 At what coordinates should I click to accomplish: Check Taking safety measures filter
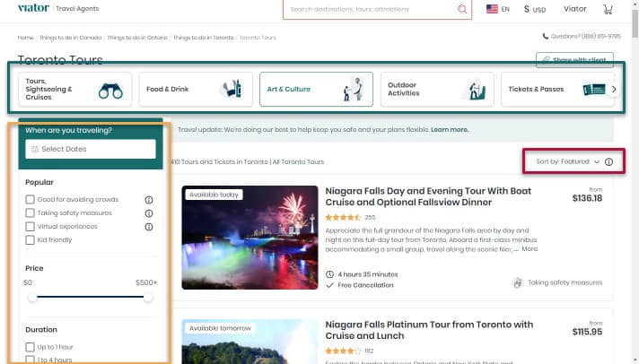[30, 213]
